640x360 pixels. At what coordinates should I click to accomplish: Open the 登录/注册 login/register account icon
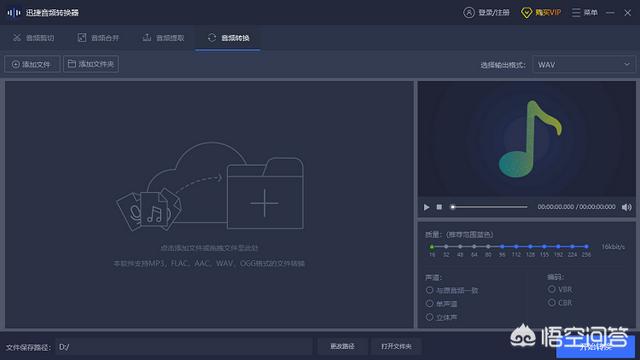[x=469, y=13]
